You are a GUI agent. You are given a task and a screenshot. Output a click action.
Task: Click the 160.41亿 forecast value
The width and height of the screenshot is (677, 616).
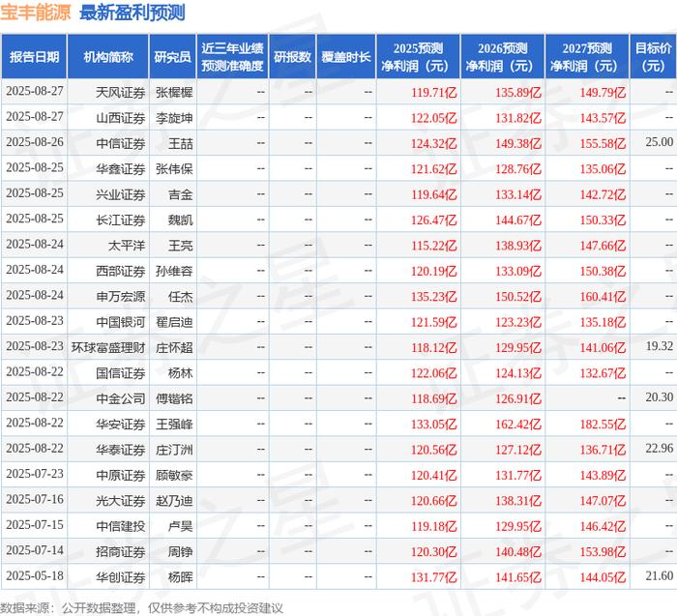(603, 297)
